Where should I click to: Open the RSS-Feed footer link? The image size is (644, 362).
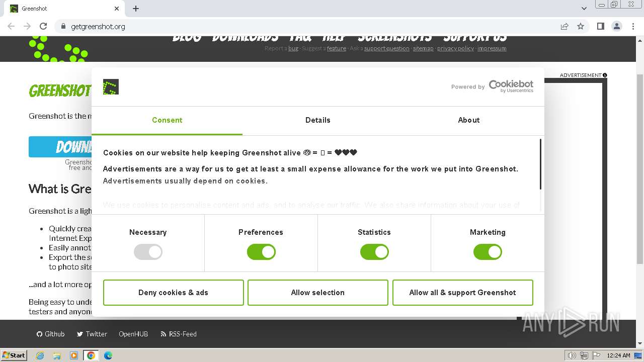179,334
